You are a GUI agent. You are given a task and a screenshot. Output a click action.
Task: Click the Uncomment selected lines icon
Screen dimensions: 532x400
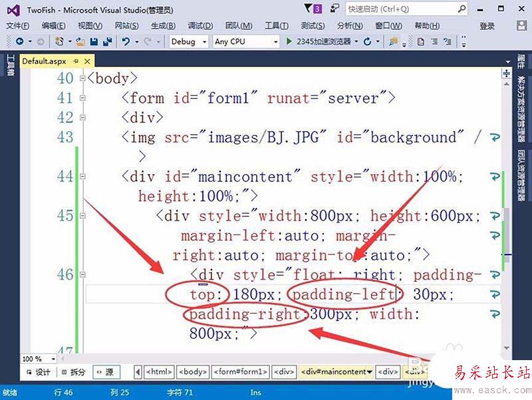coord(448,42)
